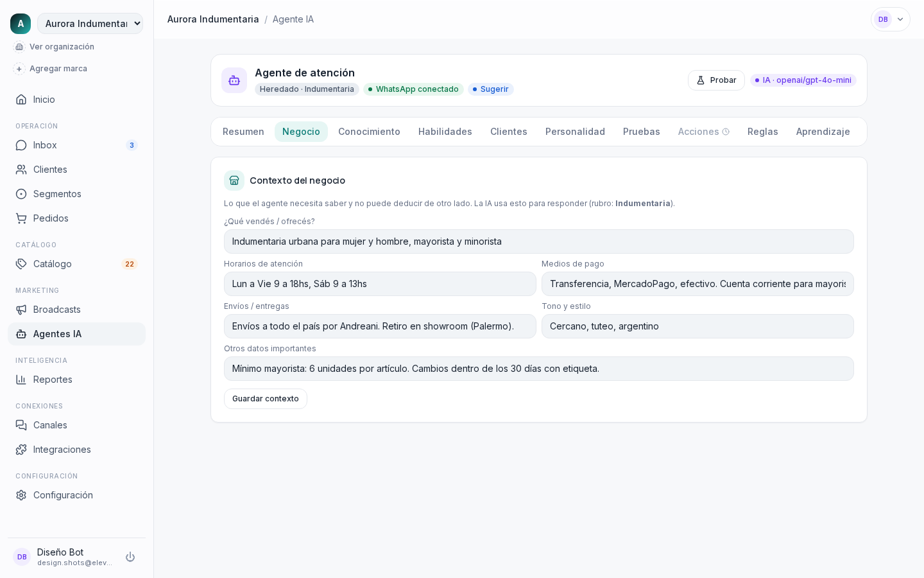The width and height of the screenshot is (924, 578).
Task: Click the Reportes bar chart icon
Action: [x=21, y=380]
